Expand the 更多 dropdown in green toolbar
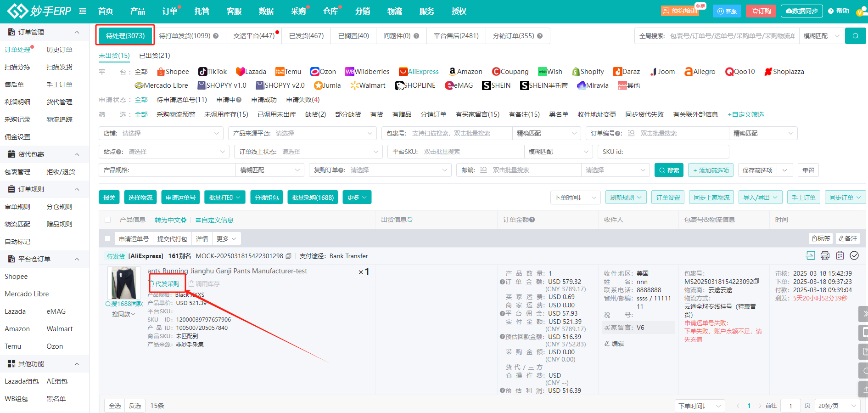Viewport: 868px width, 413px height. click(357, 198)
